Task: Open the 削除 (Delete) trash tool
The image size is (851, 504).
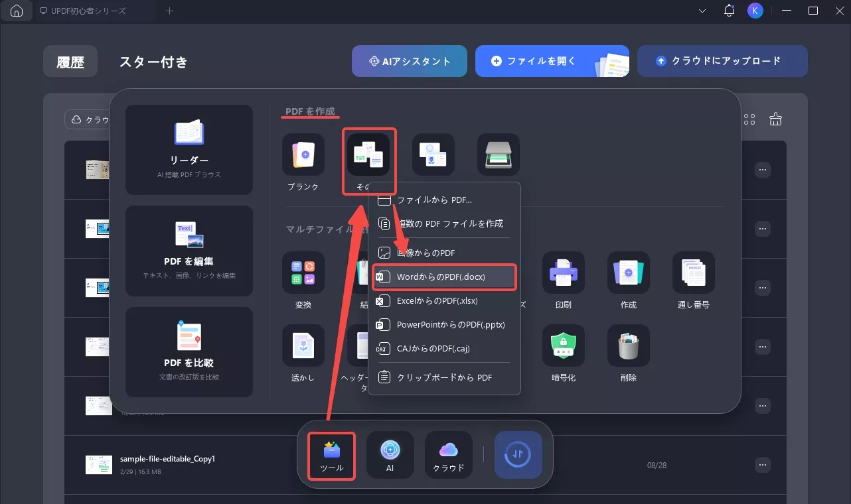Action: click(628, 346)
